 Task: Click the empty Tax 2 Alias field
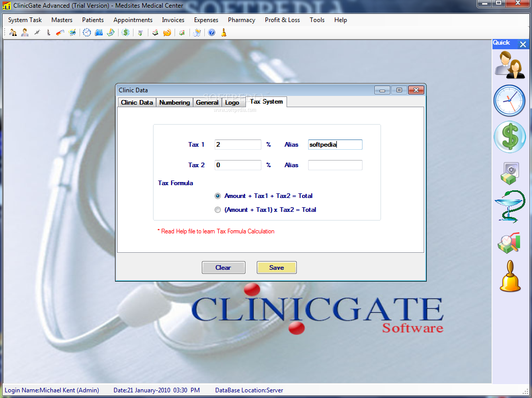click(335, 165)
